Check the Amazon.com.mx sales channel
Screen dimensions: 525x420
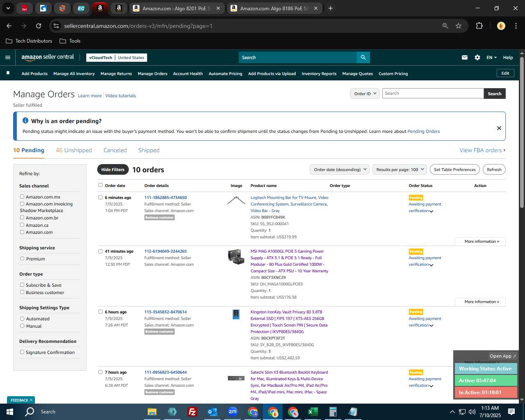coord(22,197)
